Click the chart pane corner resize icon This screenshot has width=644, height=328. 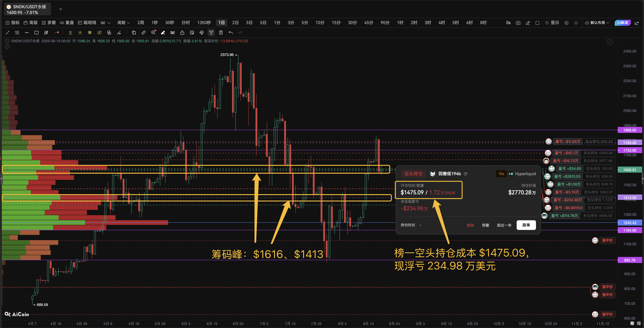[610, 42]
